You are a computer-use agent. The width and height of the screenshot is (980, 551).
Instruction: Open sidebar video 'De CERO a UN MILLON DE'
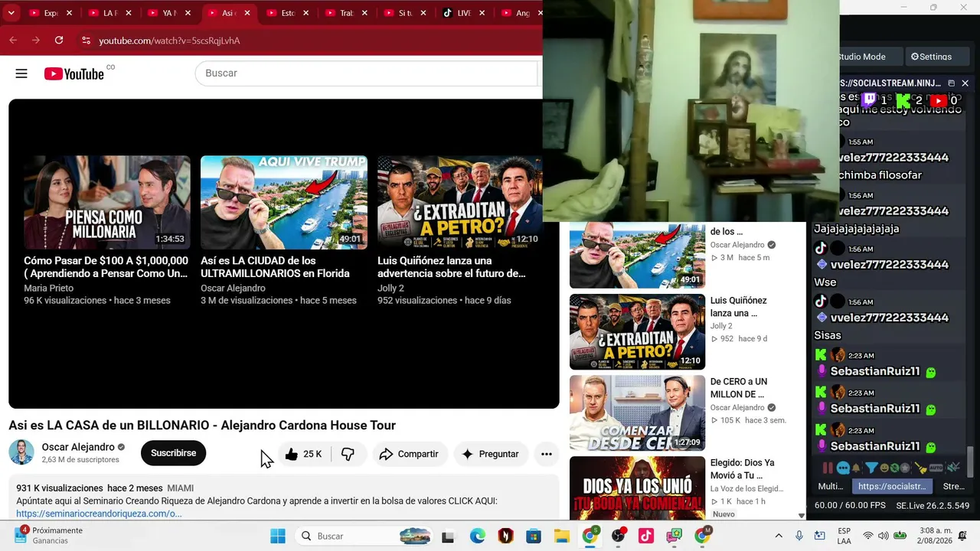[739, 388]
